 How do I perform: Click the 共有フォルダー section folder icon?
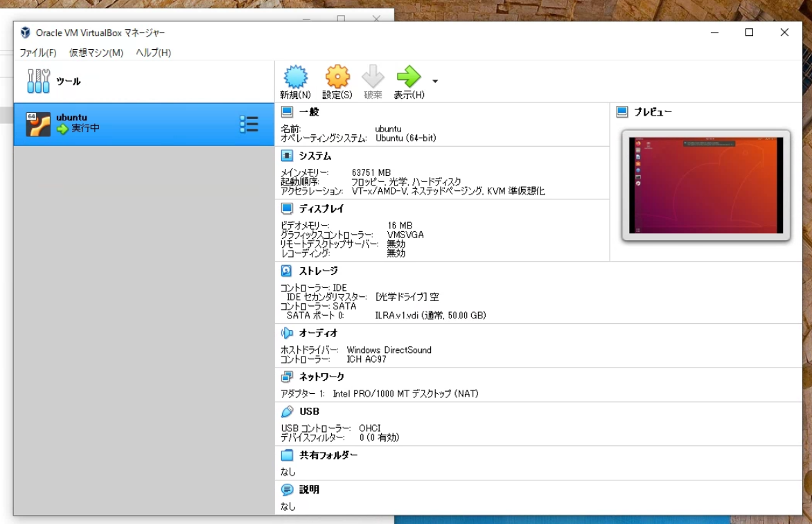[x=287, y=455]
